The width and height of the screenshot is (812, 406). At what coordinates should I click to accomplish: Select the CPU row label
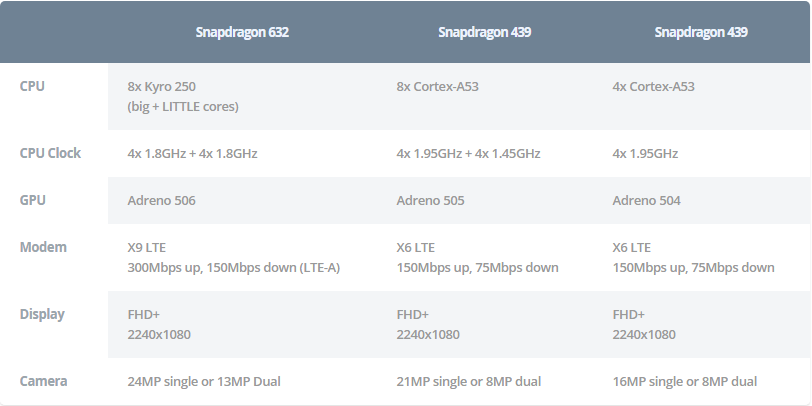tap(32, 86)
